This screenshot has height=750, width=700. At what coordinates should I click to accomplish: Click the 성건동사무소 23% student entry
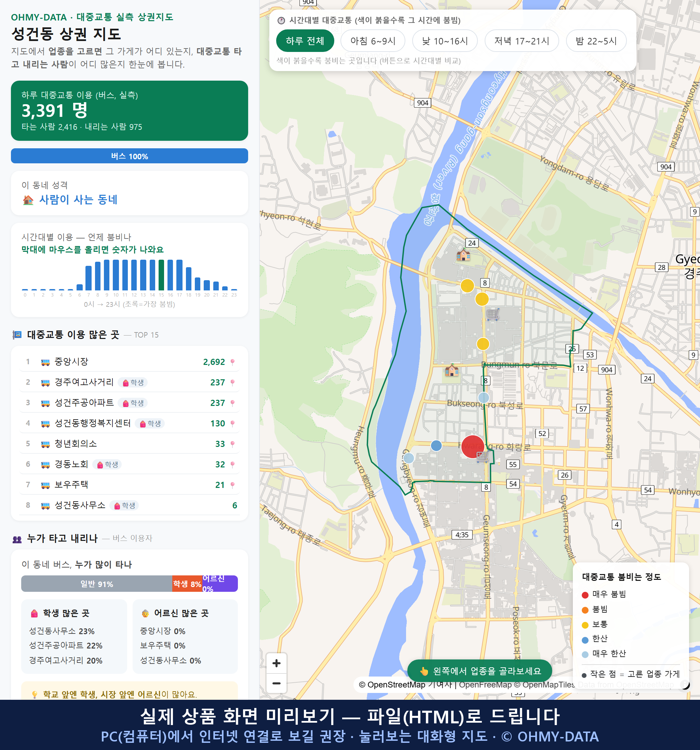[x=62, y=631]
